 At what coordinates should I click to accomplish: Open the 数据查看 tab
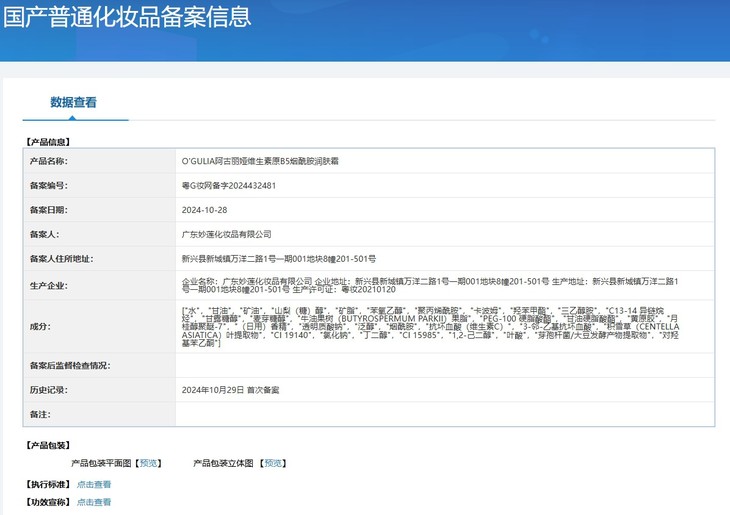(x=74, y=102)
